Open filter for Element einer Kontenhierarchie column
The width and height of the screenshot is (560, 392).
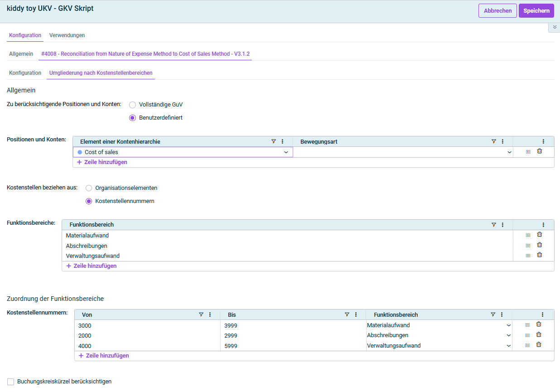(274, 141)
